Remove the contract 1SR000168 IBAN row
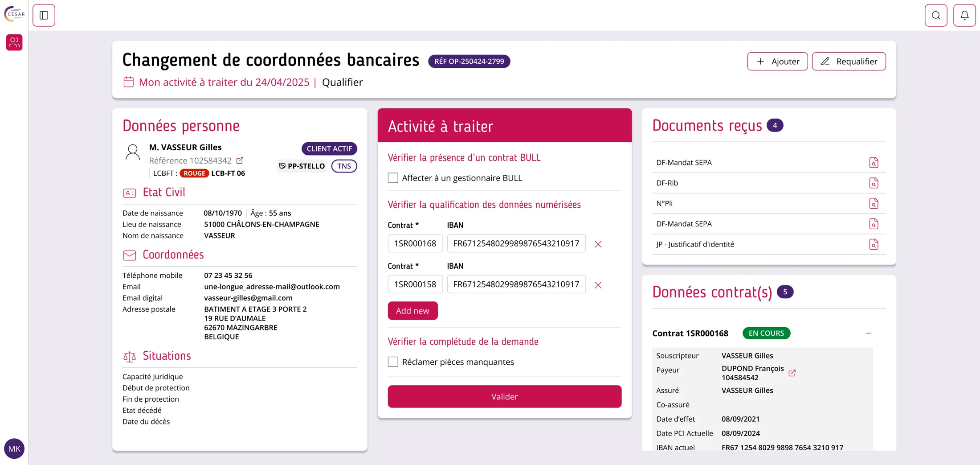980x465 pixels. [x=598, y=244]
